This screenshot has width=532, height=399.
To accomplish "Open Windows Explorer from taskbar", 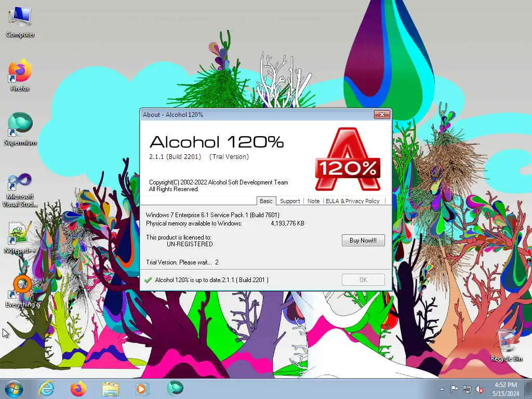I will click(111, 389).
